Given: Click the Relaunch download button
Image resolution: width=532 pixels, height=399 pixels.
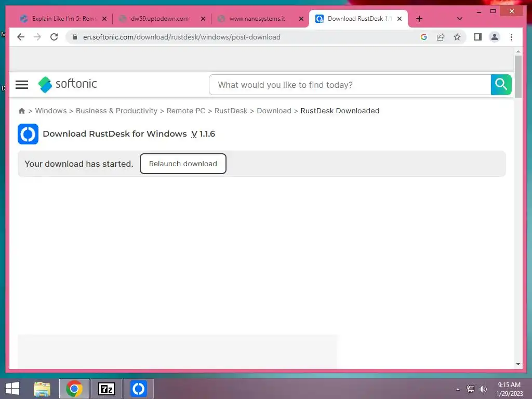Looking at the screenshot, I should point(183,164).
